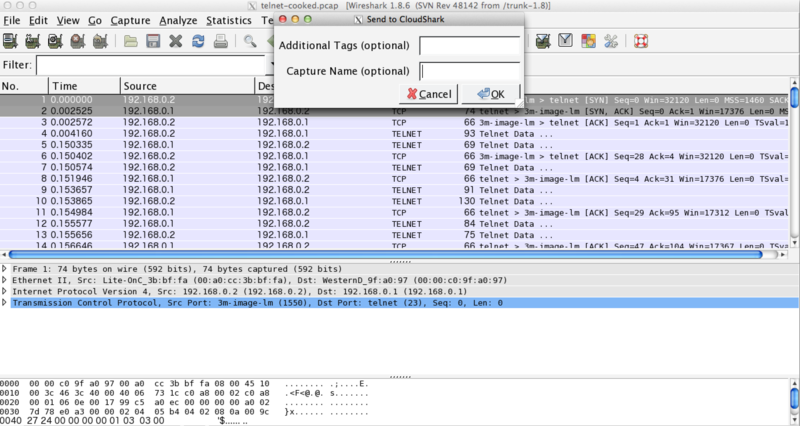The height and width of the screenshot is (426, 800).
Task: Open Edit menu
Action: click(x=38, y=20)
